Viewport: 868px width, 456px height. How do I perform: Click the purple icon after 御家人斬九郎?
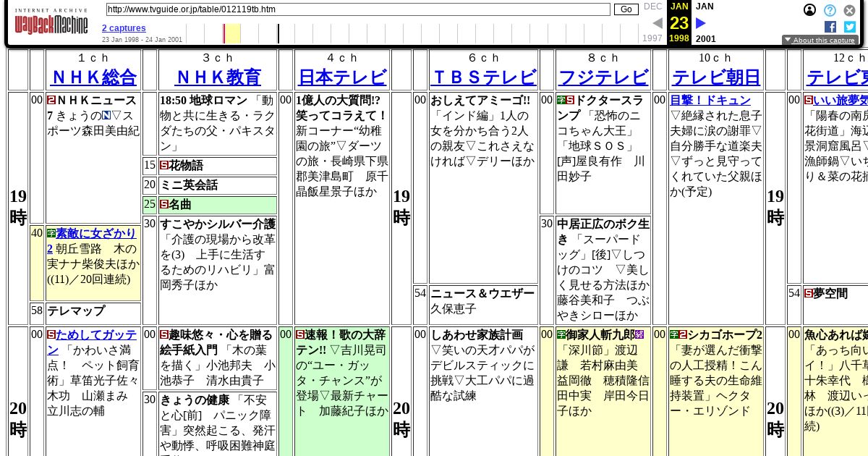[x=639, y=335]
